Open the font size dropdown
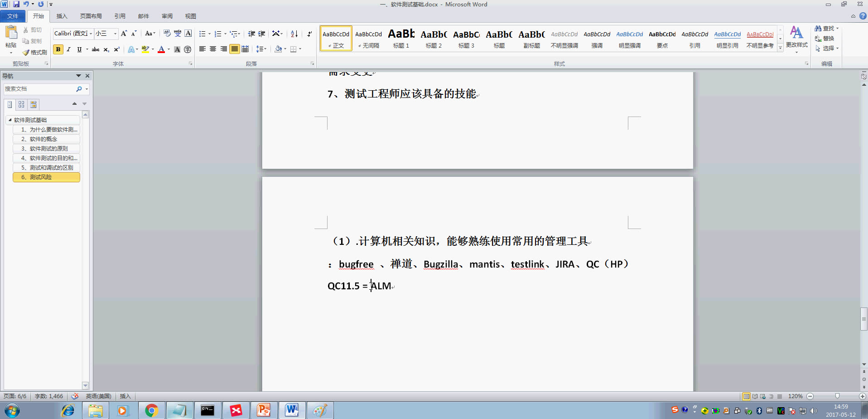 [x=115, y=34]
